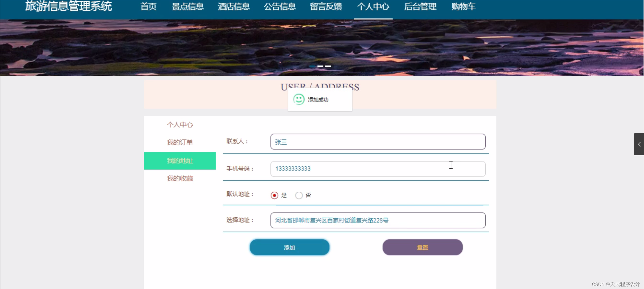Image resolution: width=644 pixels, height=289 pixels.
Task: Select the third carousel indicator
Action: (x=328, y=66)
